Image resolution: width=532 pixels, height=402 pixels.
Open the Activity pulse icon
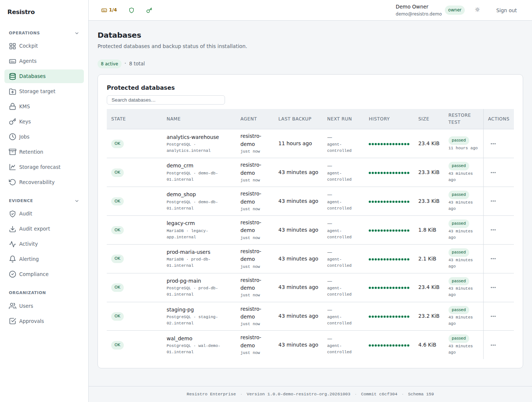tap(13, 244)
